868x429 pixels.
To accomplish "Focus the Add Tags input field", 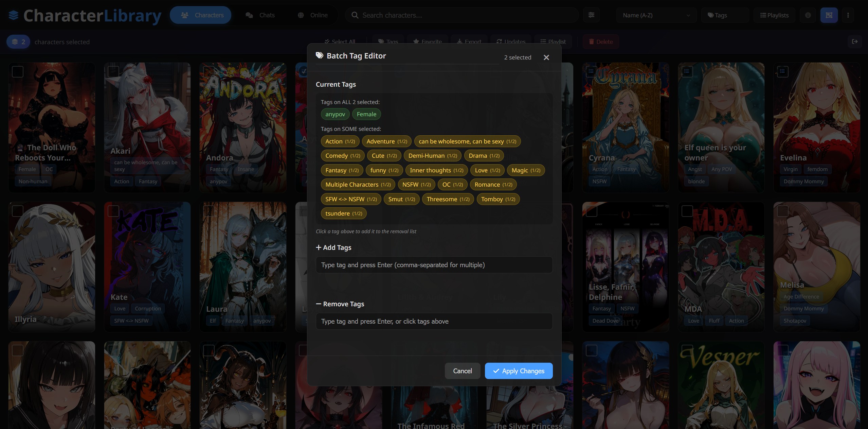I will pyautogui.click(x=434, y=265).
